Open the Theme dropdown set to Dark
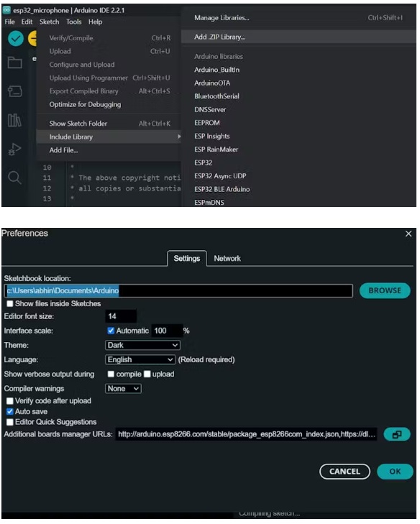The height and width of the screenshot is (524, 420). coord(143,345)
